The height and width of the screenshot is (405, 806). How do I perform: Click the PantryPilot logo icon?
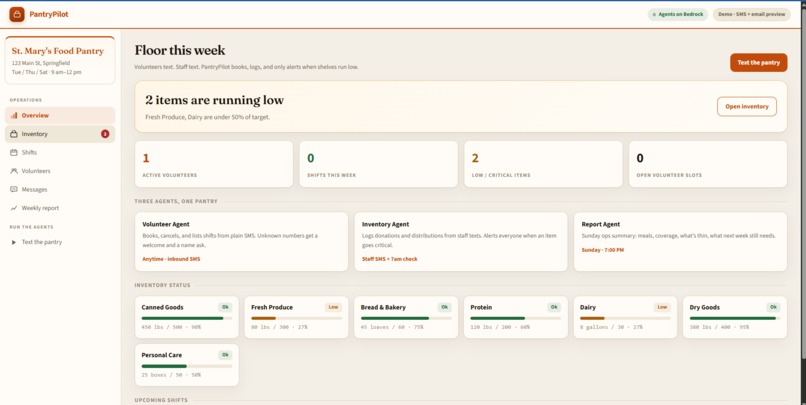click(17, 14)
